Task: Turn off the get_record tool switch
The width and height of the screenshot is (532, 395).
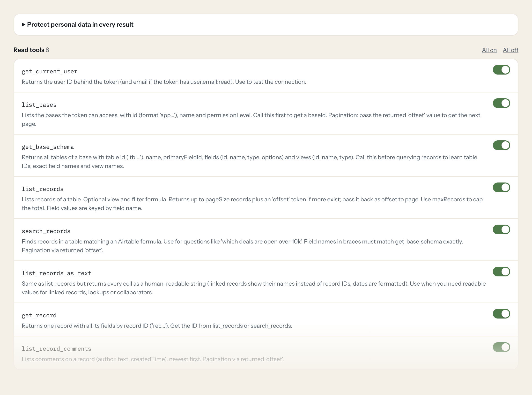Action: click(501, 314)
